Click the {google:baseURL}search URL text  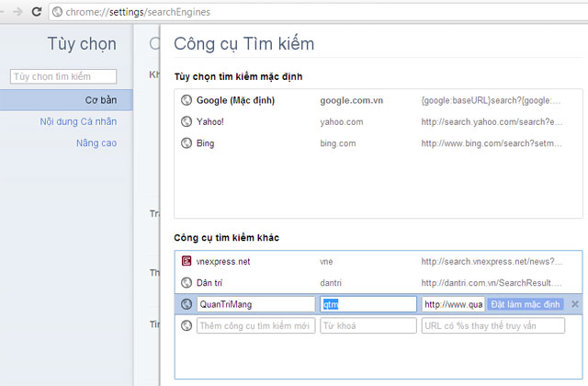click(x=491, y=100)
